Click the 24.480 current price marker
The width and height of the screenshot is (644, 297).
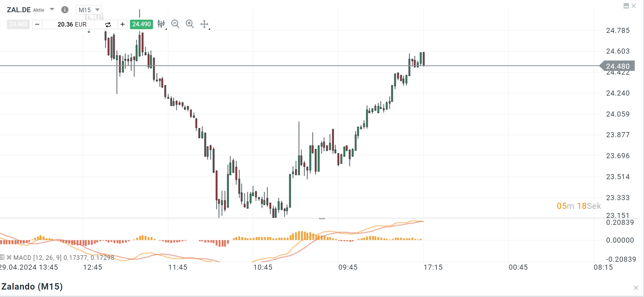coord(618,66)
